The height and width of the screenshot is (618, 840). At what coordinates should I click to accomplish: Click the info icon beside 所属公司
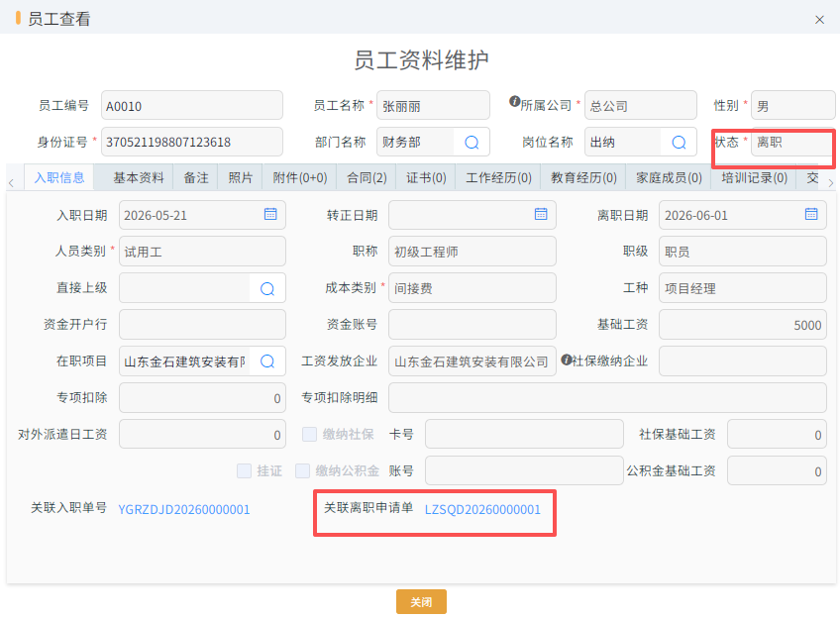coord(514,101)
